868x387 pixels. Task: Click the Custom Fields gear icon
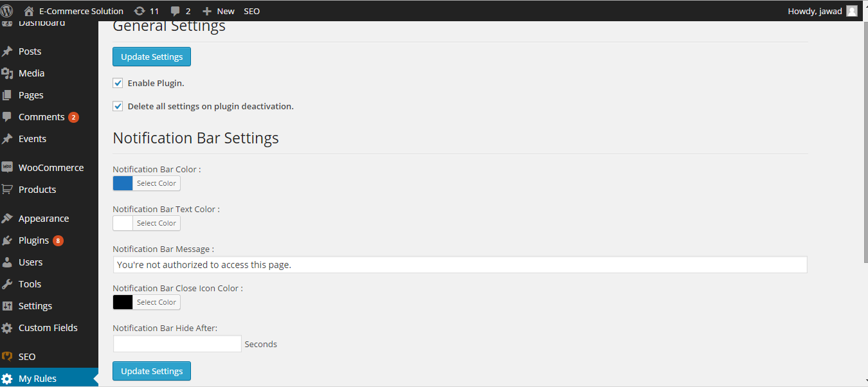coord(7,328)
